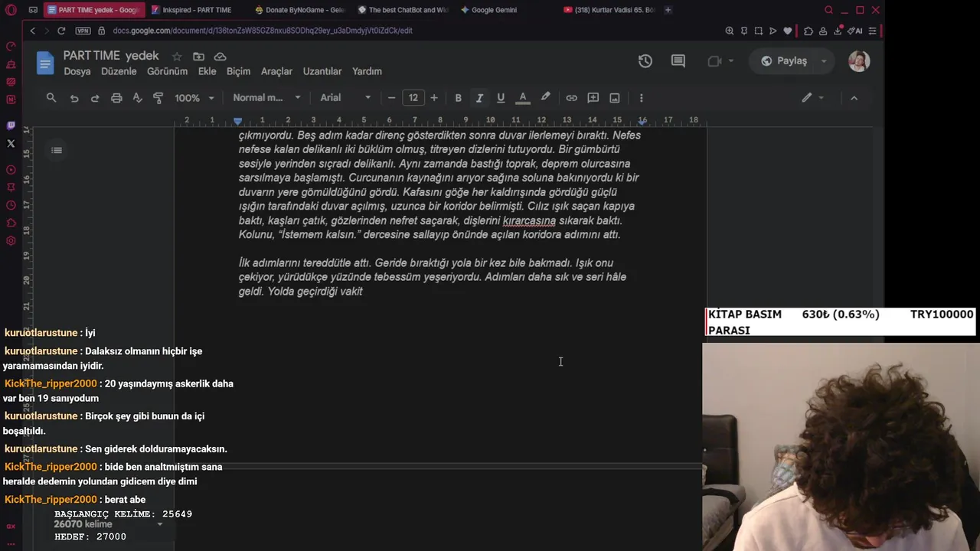980x551 pixels.
Task: Open the meeting camera dropdown arrow
Action: pos(731,61)
